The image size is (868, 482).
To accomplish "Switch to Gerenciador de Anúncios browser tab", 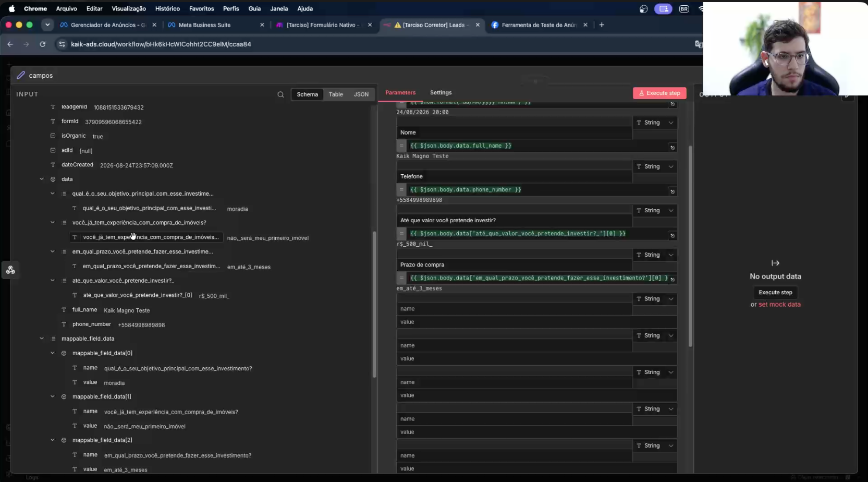I will [x=108, y=25].
